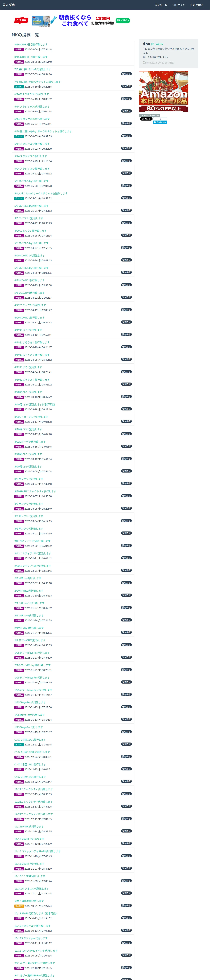
Task: Open post 8/15 C108 1日目代行致します
Action: 31,57
